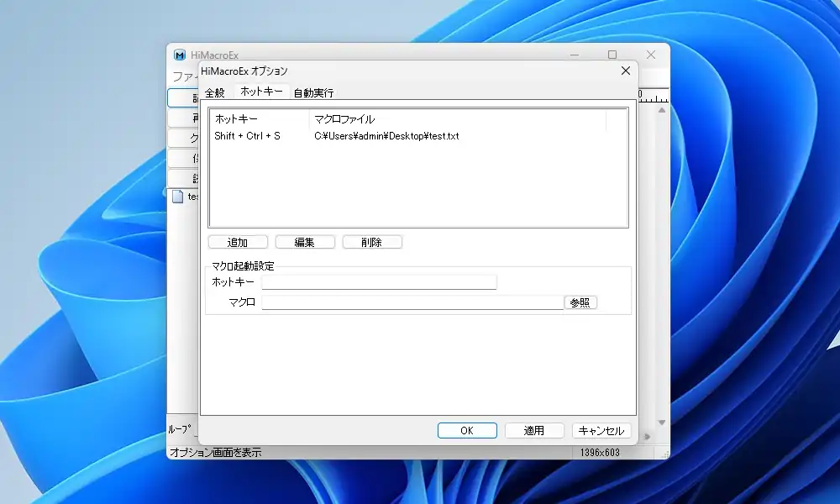The image size is (840, 504).
Task: Switch to the 全般 tab
Action: (215, 92)
